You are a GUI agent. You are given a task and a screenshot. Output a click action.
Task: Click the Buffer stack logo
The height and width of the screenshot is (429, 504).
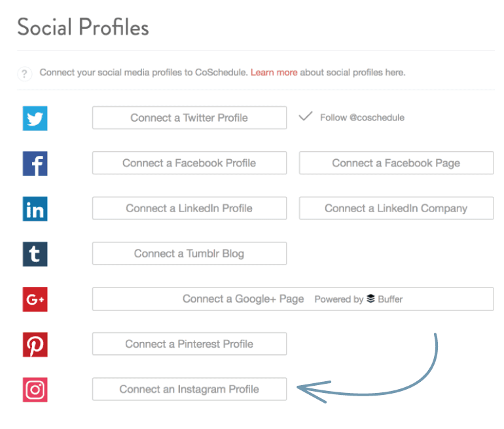(x=371, y=299)
